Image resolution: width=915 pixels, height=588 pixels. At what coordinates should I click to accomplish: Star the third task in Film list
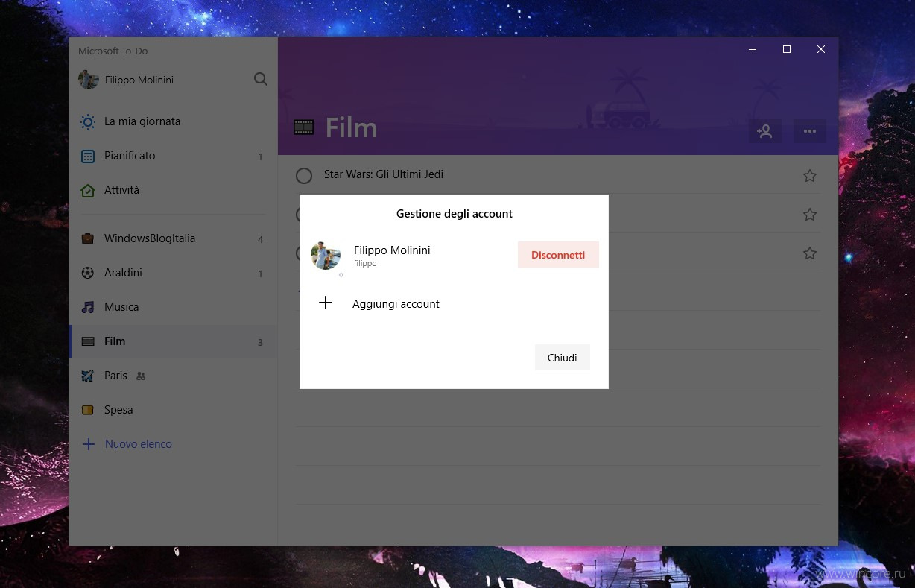810,253
